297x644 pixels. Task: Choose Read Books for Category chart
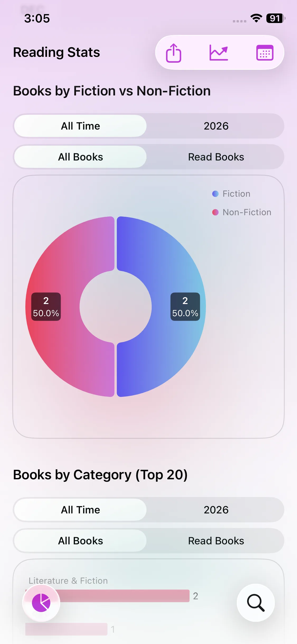click(216, 541)
